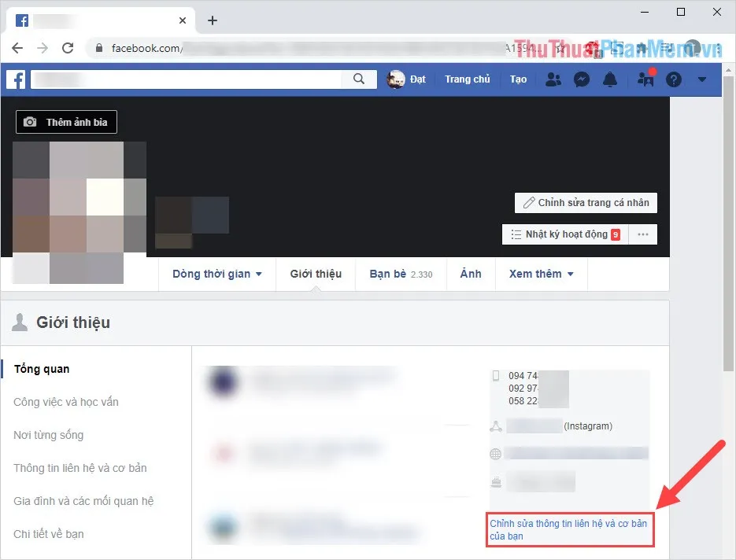The height and width of the screenshot is (560, 736).
Task: Switch to the Bạn bè tab
Action: (401, 274)
